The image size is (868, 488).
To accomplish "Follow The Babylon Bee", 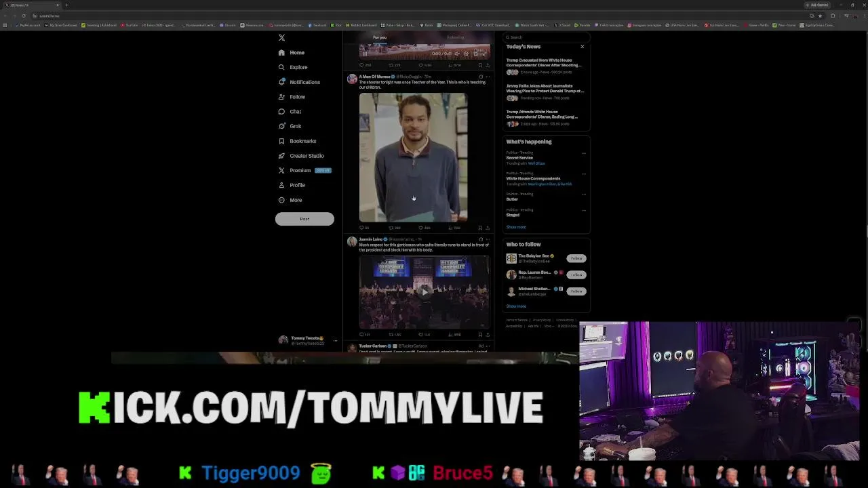I will [576, 258].
